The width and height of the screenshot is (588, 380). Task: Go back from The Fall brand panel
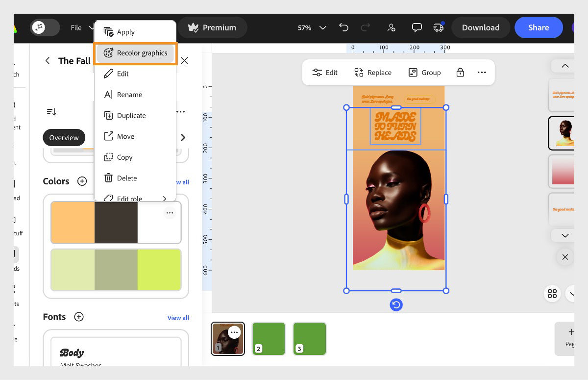[48, 61]
